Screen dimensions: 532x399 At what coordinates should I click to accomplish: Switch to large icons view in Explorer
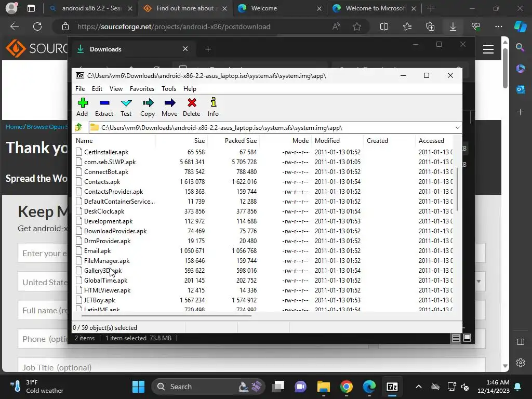[467, 338]
